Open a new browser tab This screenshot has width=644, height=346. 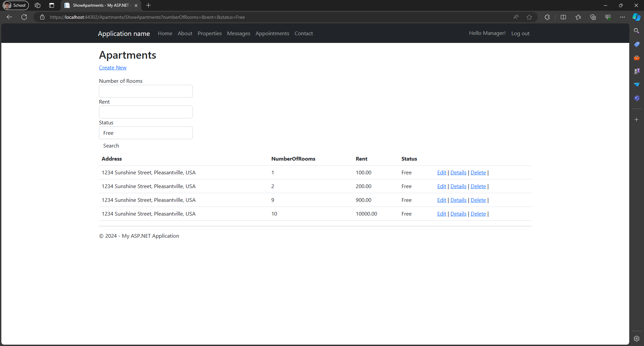149,5
